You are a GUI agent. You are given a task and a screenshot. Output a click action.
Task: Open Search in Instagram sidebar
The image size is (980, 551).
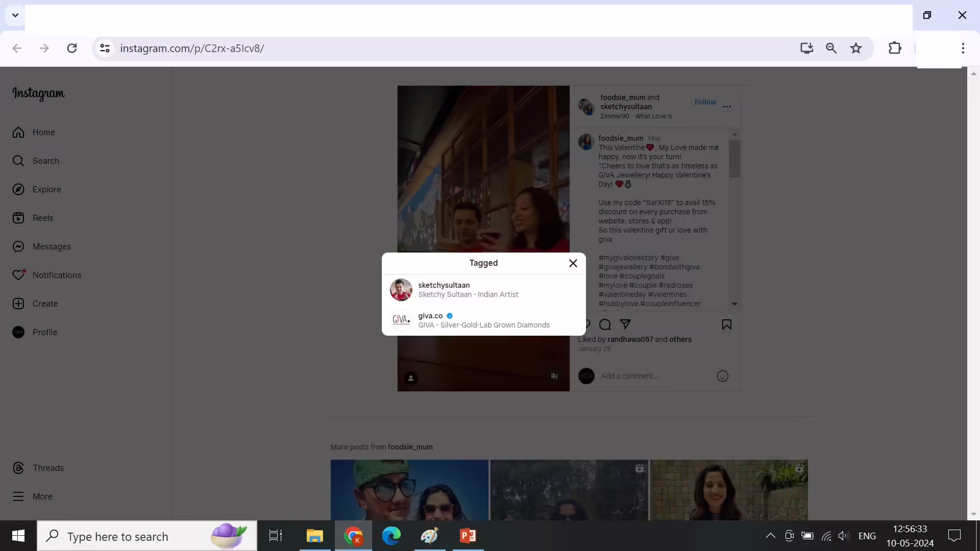[36, 161]
